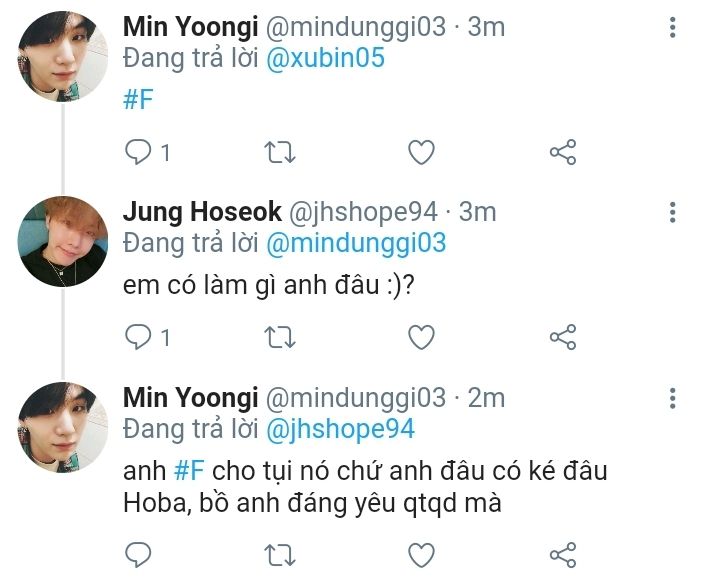Like Jung Hoseok's tweet
Viewport: 720px width, 577px height.
[421, 336]
